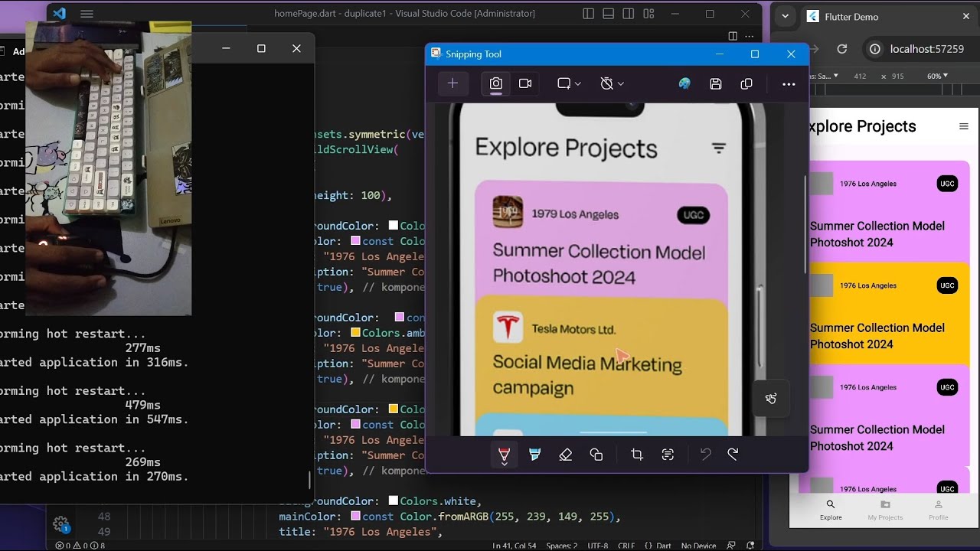
Task: Toggle touch writing button in Snipping Tool
Action: tap(771, 398)
